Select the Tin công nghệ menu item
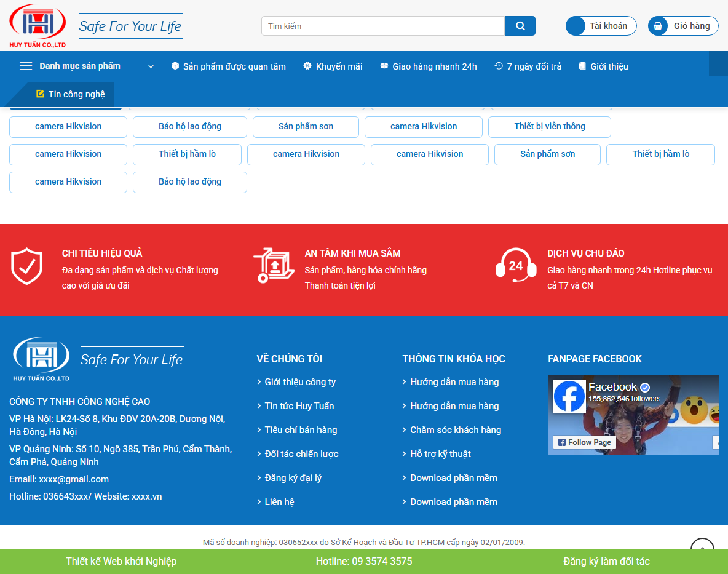 click(x=69, y=94)
